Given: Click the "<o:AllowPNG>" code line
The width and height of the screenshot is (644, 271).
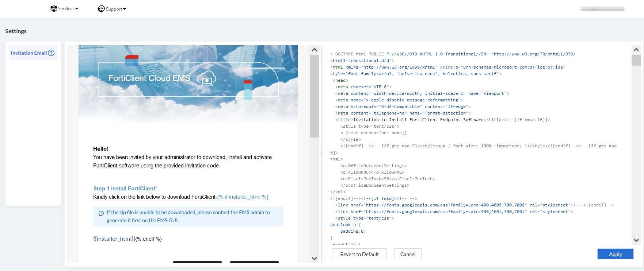Looking at the screenshot, I should [372, 172].
